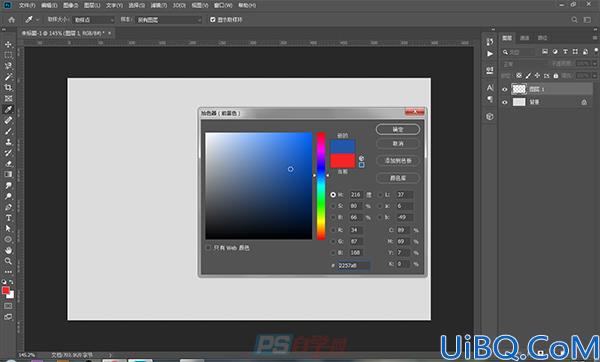
Task: Select the Zoom tool
Action: click(8, 261)
